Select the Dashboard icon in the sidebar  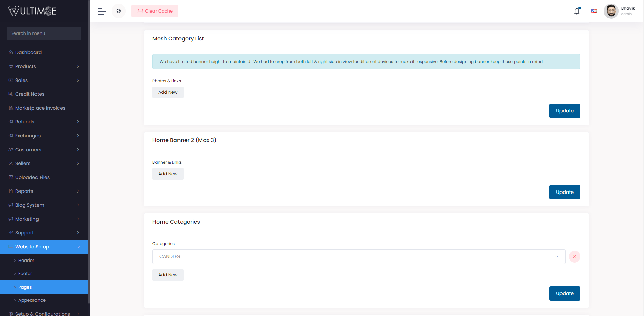[10, 52]
